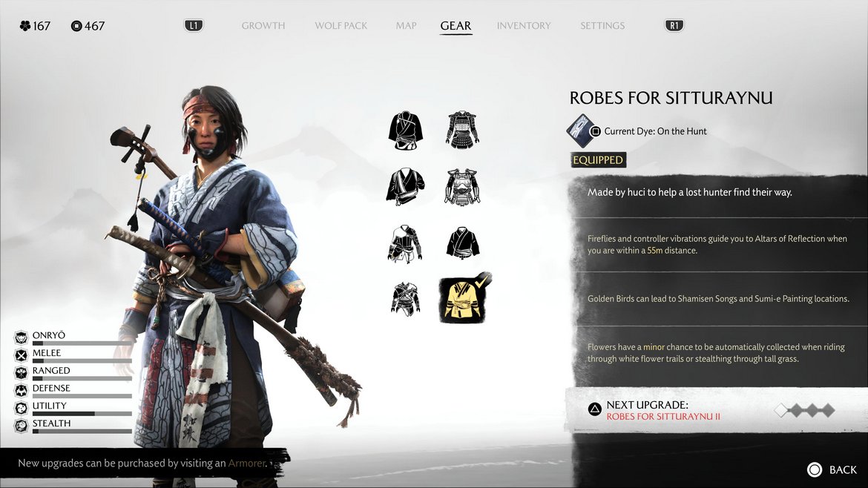868x488 pixels.
Task: Select the top-left wrapped robe armor icon
Action: coord(406,131)
